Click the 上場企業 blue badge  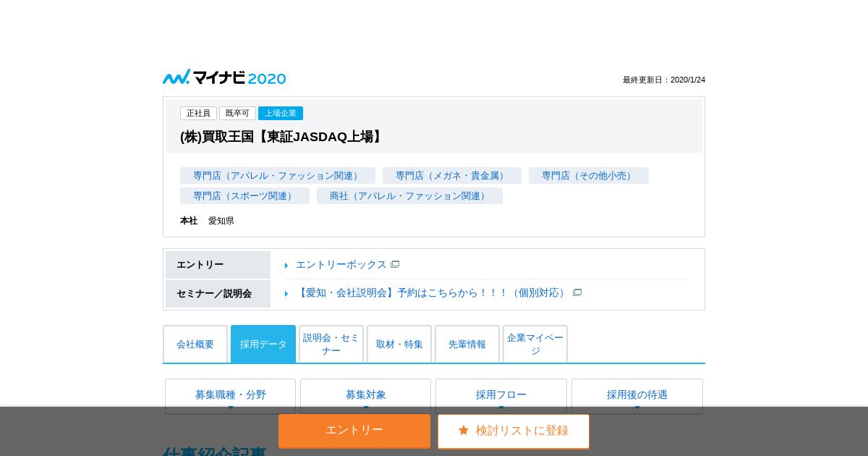tap(281, 114)
